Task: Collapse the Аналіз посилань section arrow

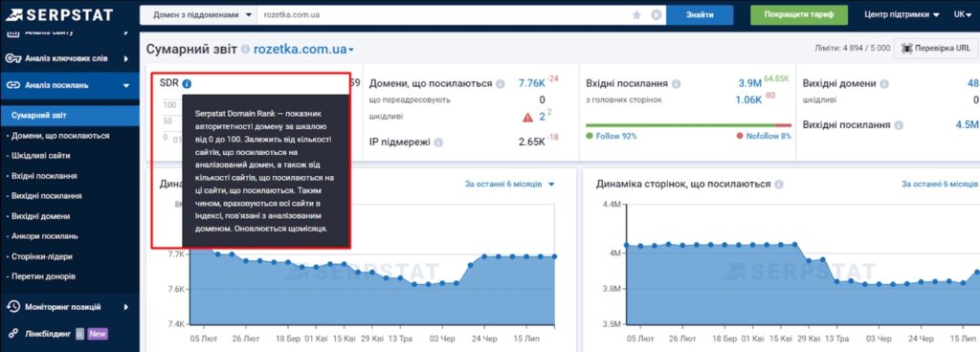Action: click(126, 85)
